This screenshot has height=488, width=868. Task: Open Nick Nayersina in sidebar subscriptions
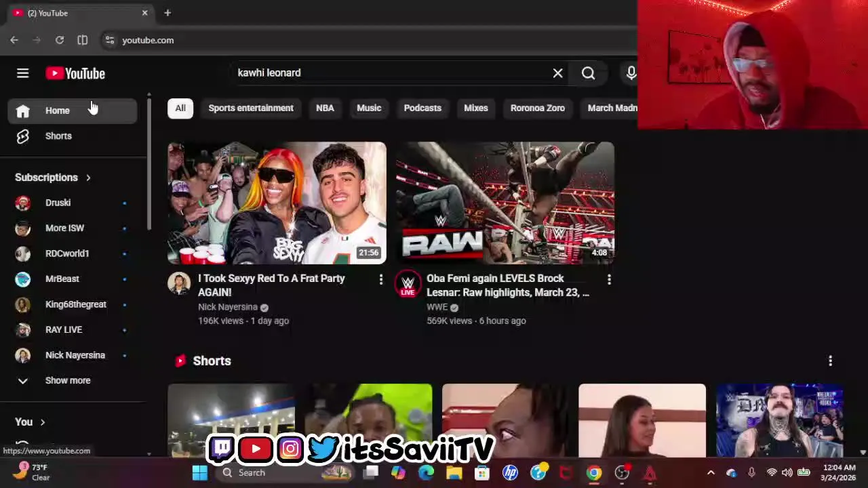(x=73, y=355)
